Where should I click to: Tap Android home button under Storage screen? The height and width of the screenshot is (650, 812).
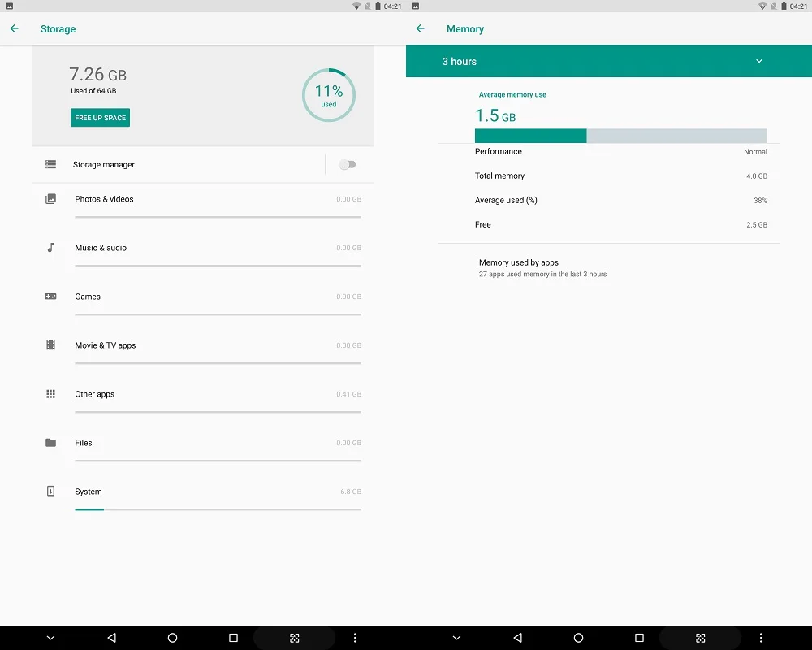(x=172, y=638)
